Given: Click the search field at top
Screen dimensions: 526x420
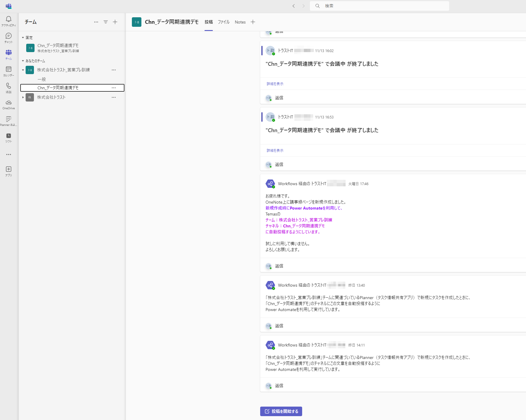Looking at the screenshot, I should [380, 6].
